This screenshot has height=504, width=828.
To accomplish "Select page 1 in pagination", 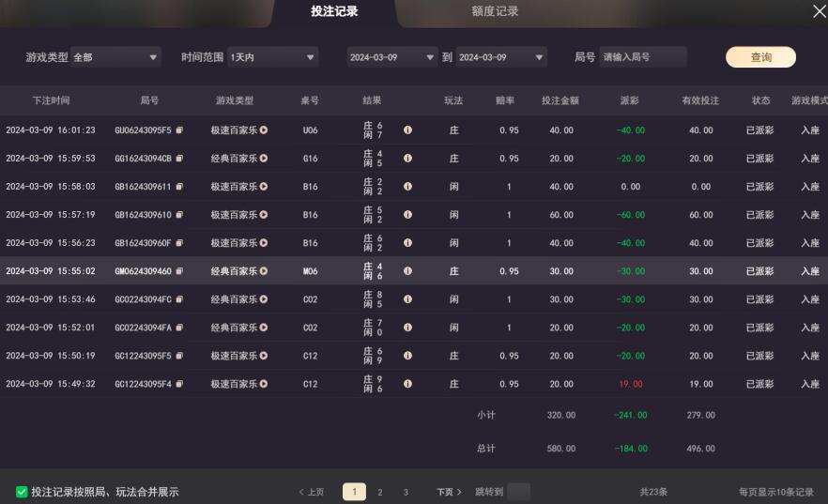I will coord(354,492).
